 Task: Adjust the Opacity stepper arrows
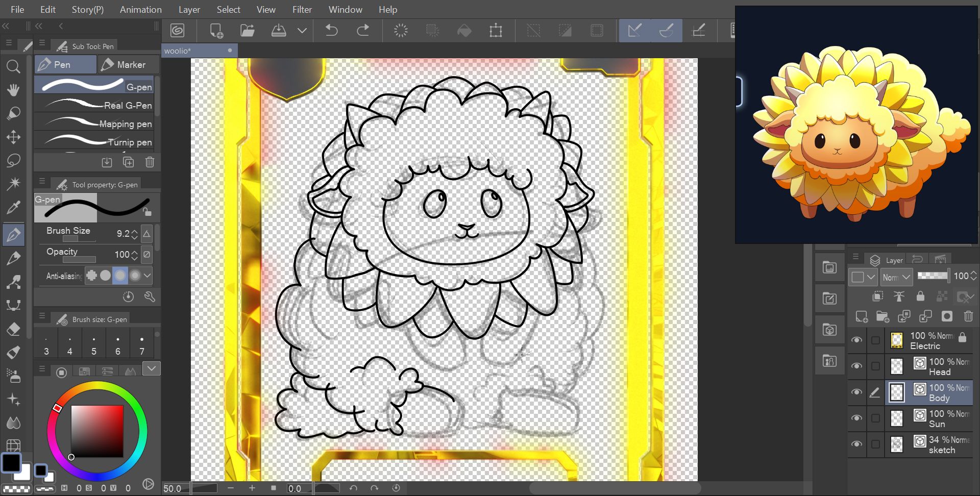pos(135,255)
